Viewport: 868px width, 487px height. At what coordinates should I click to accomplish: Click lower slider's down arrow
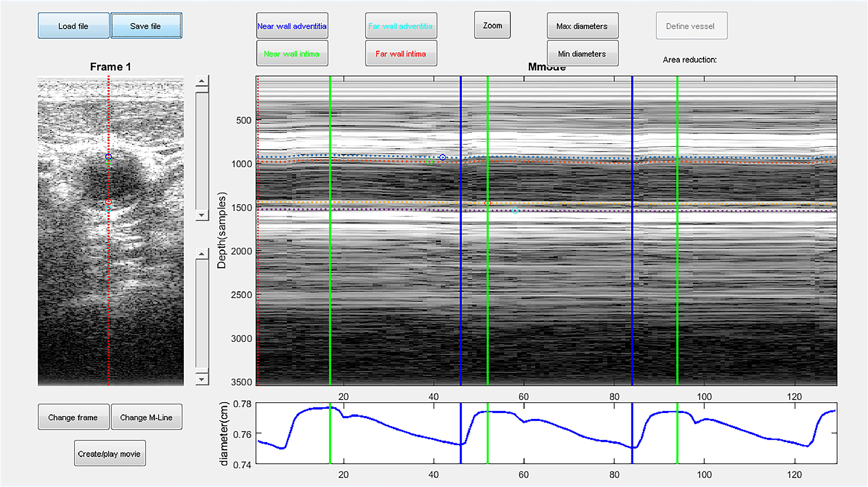[x=202, y=379]
